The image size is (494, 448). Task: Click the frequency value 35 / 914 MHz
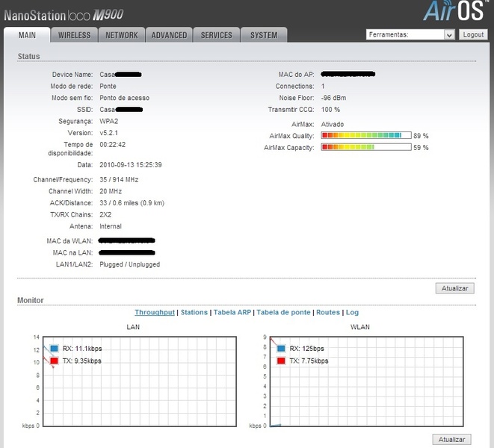(119, 179)
